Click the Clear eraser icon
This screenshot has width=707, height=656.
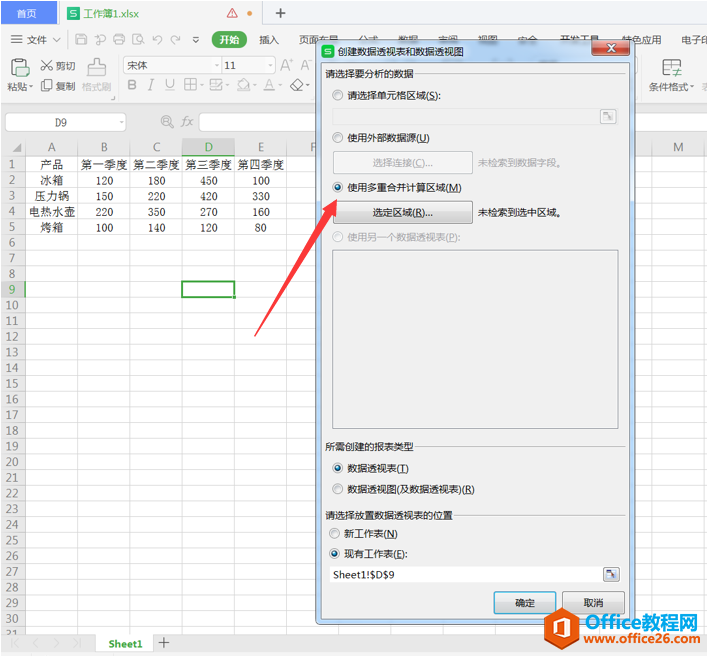click(x=297, y=85)
